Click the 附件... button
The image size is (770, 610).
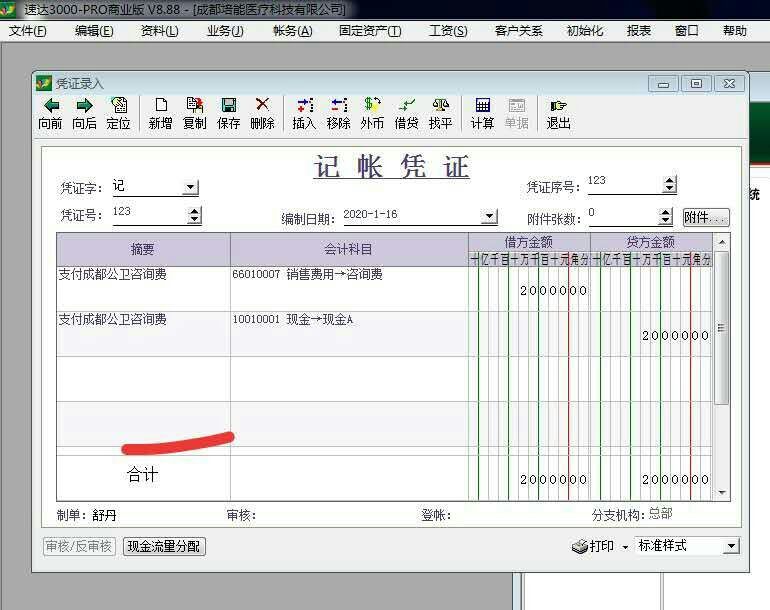705,217
